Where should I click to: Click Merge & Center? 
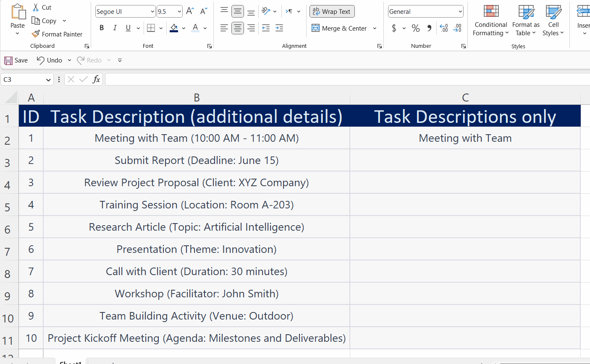point(339,28)
